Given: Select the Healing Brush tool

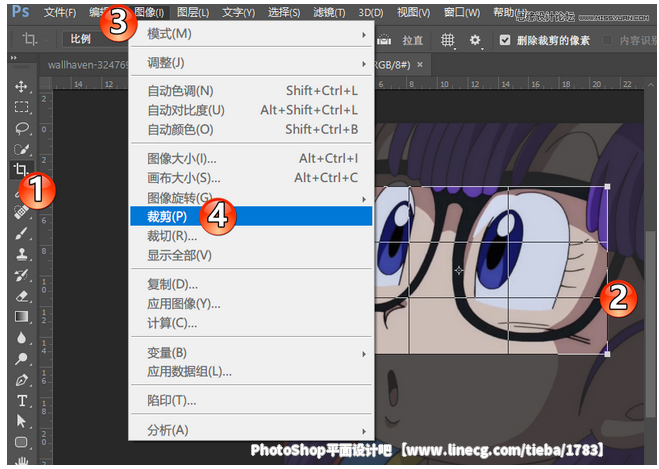Looking at the screenshot, I should [x=21, y=212].
